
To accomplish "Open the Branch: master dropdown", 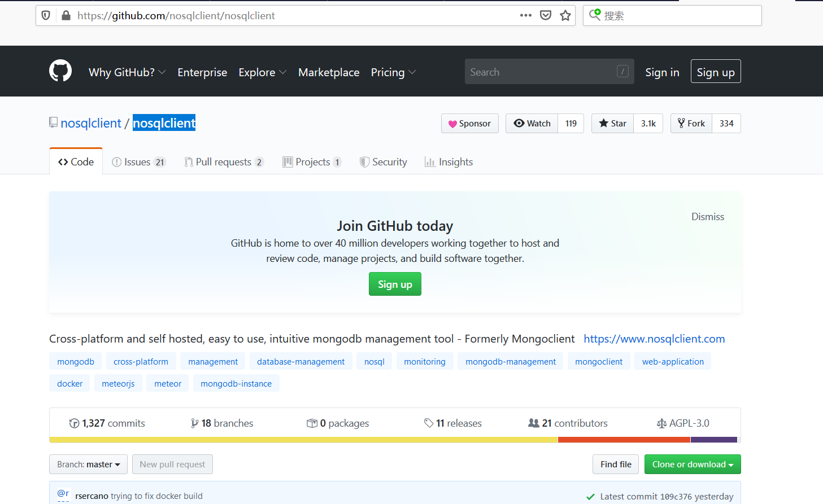I will [x=88, y=464].
